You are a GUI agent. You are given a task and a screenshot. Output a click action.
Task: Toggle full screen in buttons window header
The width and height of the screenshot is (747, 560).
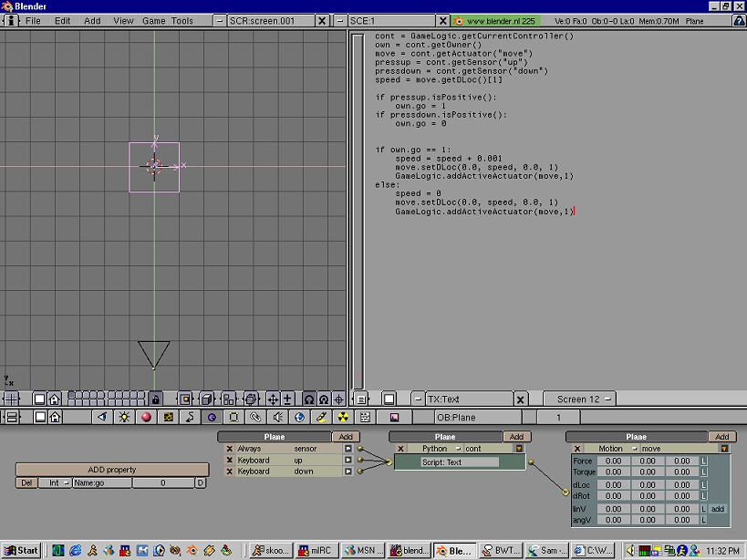[x=40, y=418]
